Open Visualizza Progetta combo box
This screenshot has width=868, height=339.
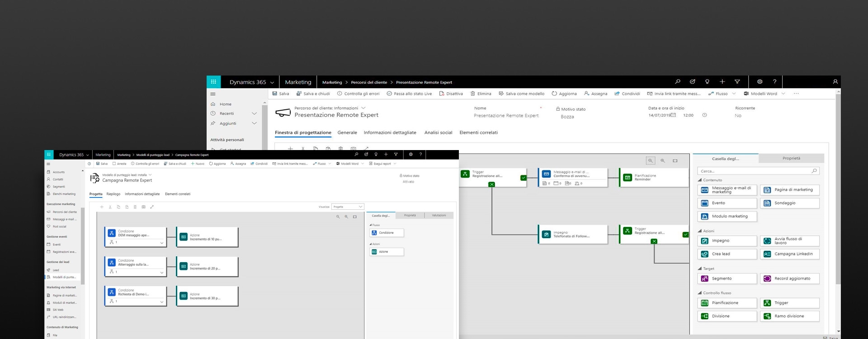coord(348,207)
